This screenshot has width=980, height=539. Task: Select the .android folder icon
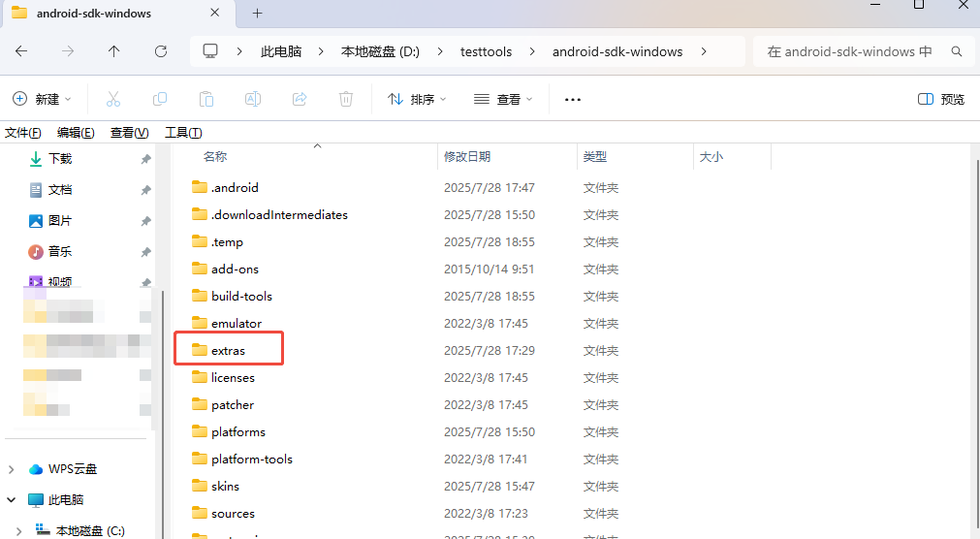tap(200, 187)
